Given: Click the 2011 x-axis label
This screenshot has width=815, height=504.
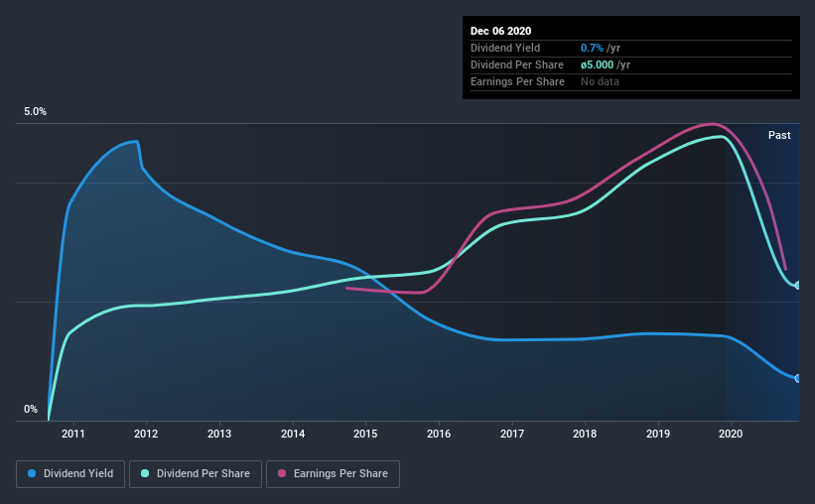Looking at the screenshot, I should click(x=73, y=434).
